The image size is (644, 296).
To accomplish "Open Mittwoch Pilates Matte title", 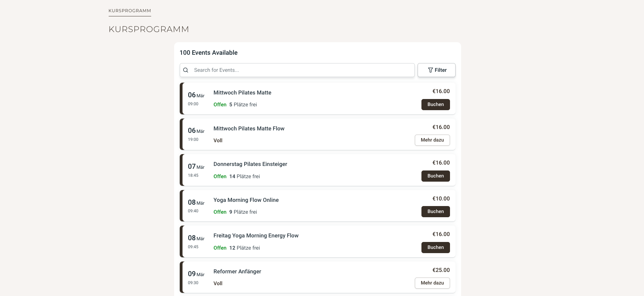I will 242,93.
